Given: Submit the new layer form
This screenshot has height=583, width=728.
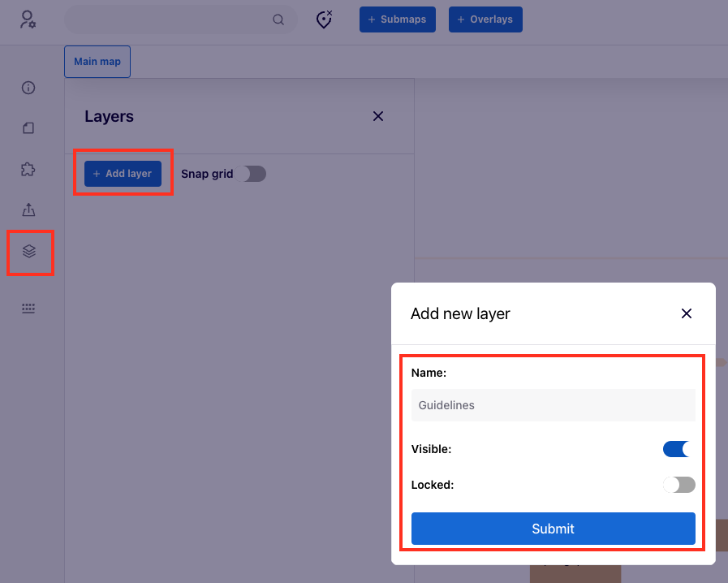Looking at the screenshot, I should (x=553, y=529).
